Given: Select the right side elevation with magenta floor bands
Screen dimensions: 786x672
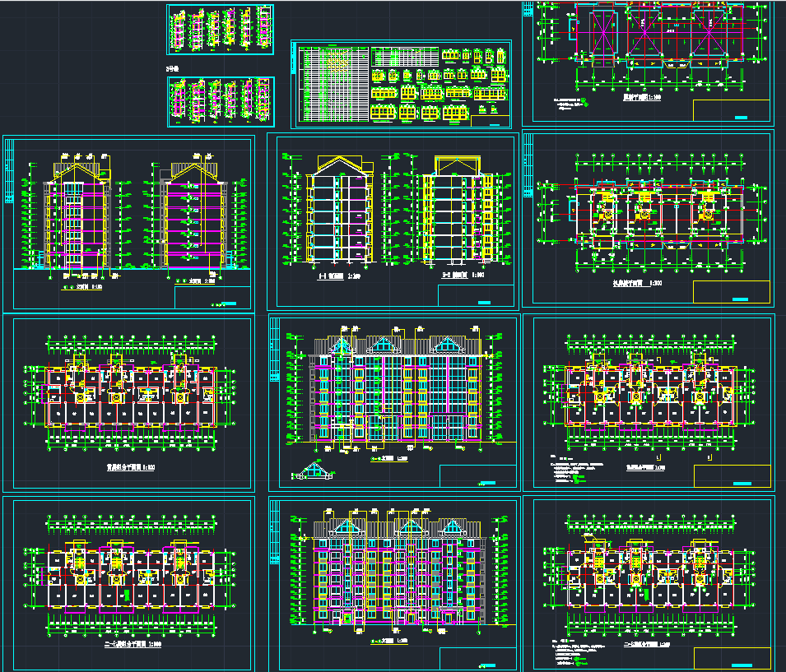Looking at the screenshot, I should tap(196, 216).
